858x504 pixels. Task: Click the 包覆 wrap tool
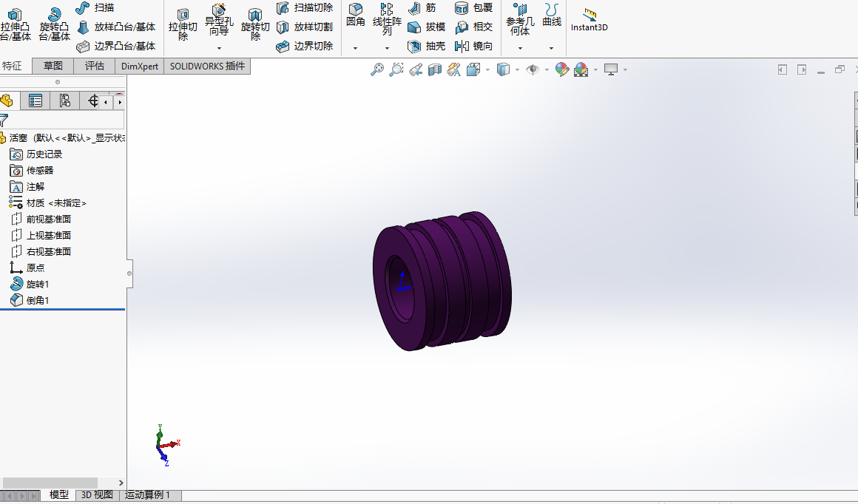tap(474, 7)
